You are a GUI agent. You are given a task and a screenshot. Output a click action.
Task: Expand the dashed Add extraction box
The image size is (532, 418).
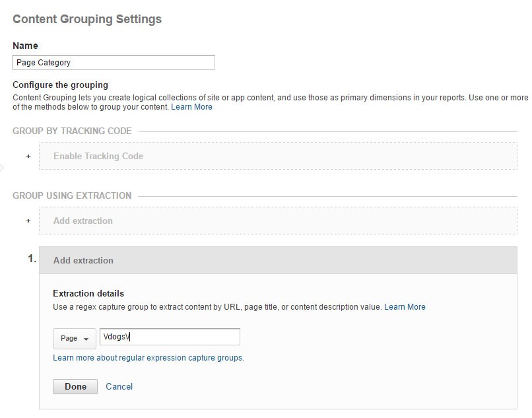[x=277, y=221]
